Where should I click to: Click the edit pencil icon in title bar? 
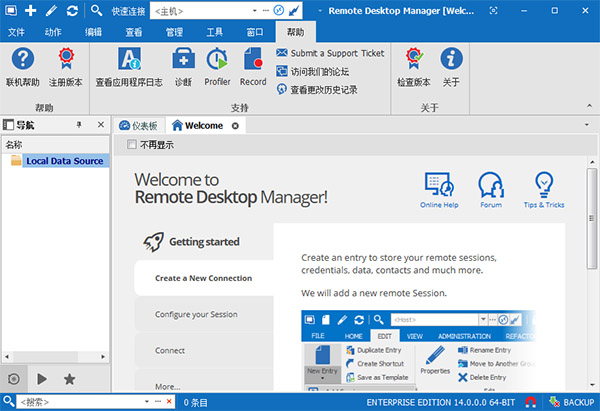click(51, 10)
